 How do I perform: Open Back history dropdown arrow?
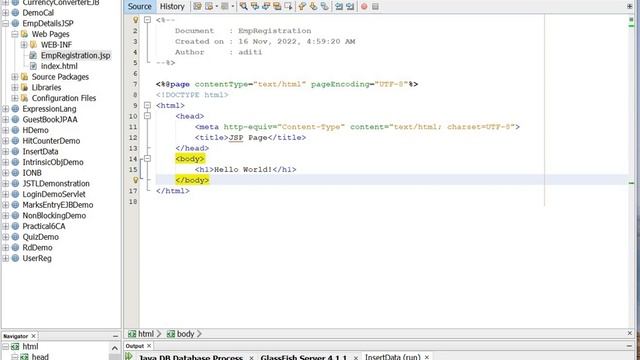pyautogui.click(x=216, y=7)
